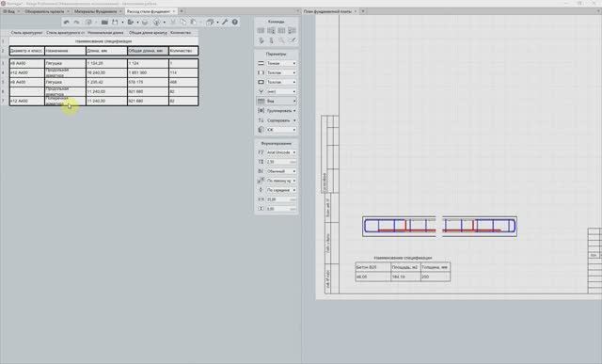Open the По левому краю alignment dropdown

(x=281, y=181)
